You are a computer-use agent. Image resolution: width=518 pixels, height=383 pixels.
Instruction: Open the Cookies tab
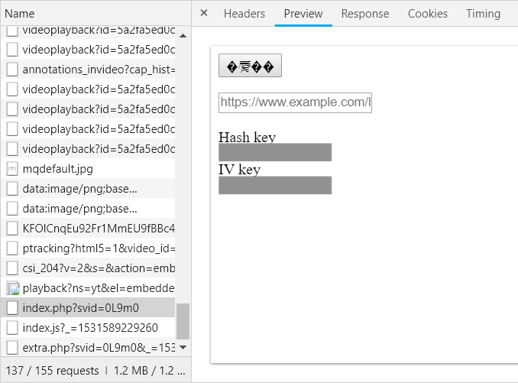428,14
